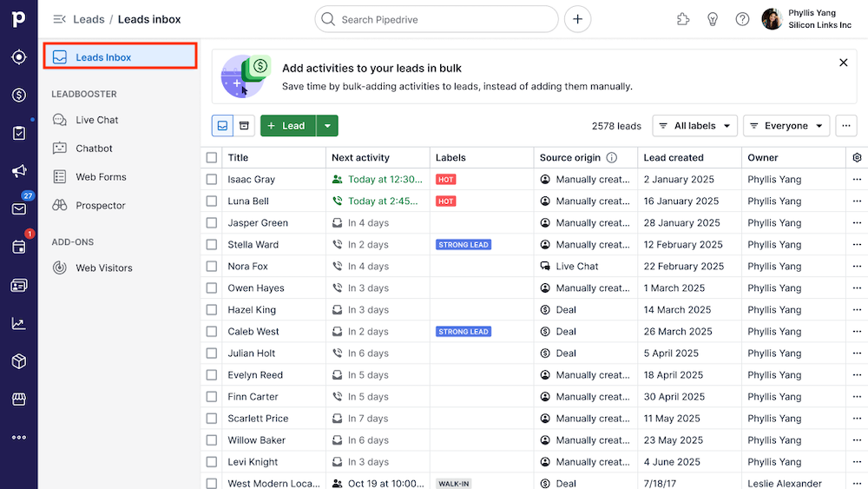Viewport: 868px width, 489px height.
Task: Open the Everyone owner filter dropdown
Action: (x=786, y=126)
